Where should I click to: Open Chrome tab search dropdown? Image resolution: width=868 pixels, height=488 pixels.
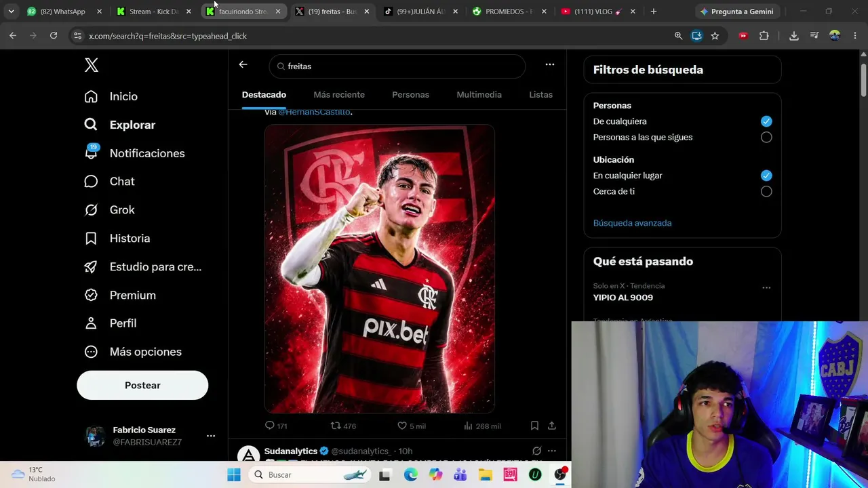coord(11,12)
